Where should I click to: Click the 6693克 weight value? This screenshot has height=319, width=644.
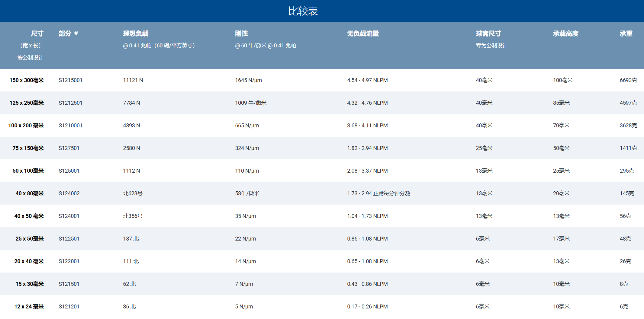point(628,80)
